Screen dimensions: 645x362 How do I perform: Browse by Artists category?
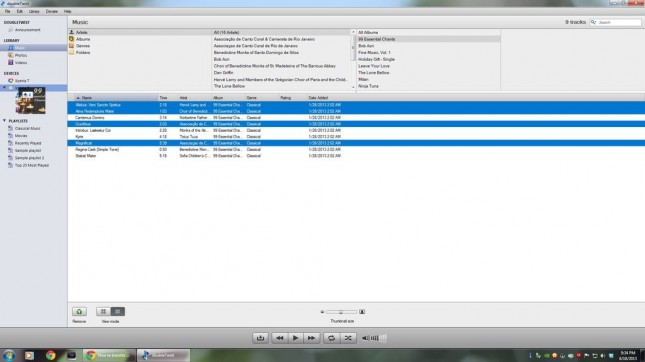81,32
